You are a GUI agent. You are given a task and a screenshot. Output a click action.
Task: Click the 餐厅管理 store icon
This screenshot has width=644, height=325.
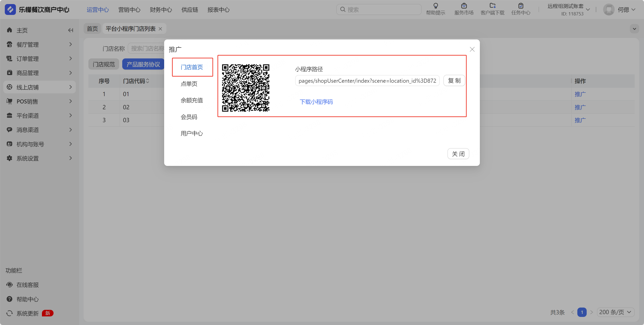coord(10,45)
